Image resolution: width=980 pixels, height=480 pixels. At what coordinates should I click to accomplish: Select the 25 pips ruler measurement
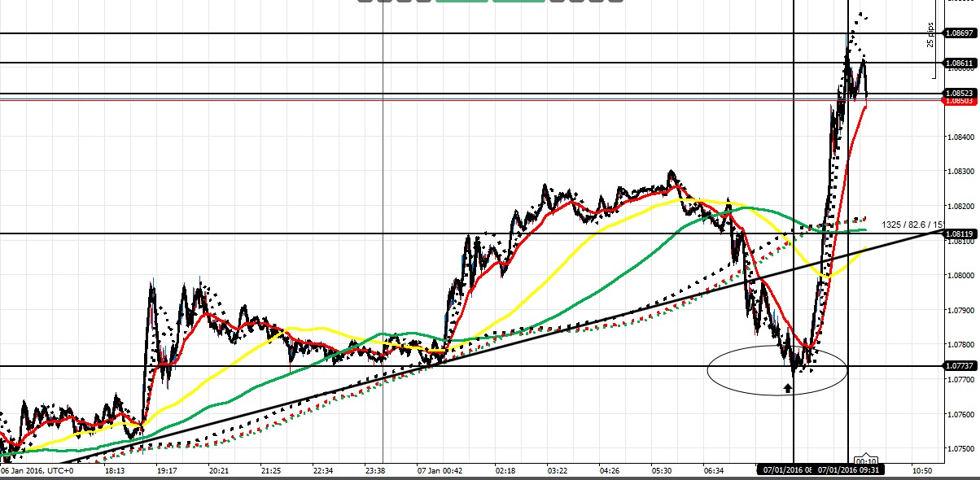tap(930, 36)
